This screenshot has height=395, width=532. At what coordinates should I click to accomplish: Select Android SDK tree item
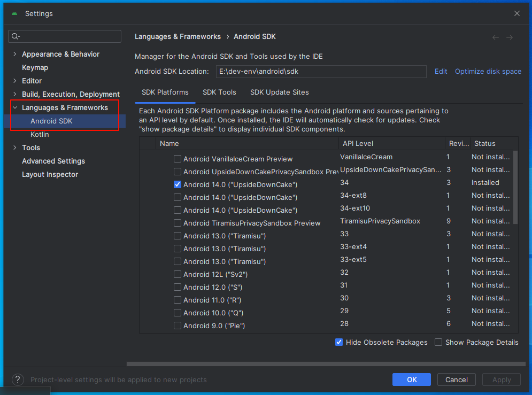[65, 121]
